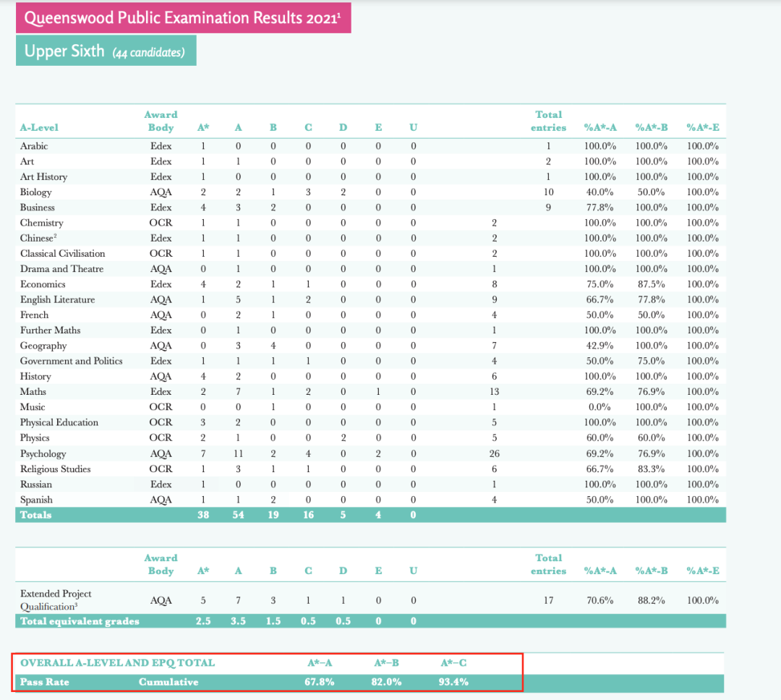This screenshot has width=781, height=700.
Task: Click the OVERALL A-LEVEL AND EPQ TOTAL heading
Action: [x=118, y=663]
